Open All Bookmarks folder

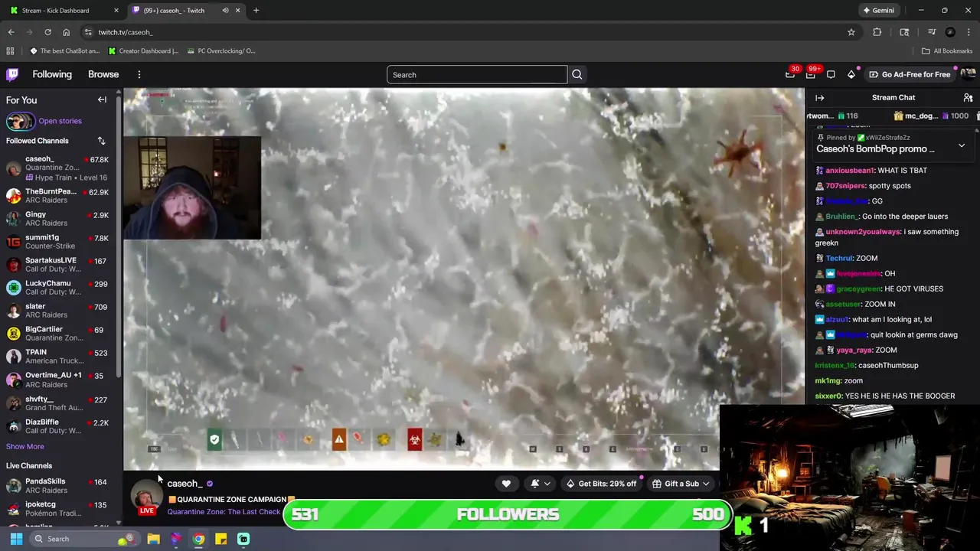pos(947,51)
